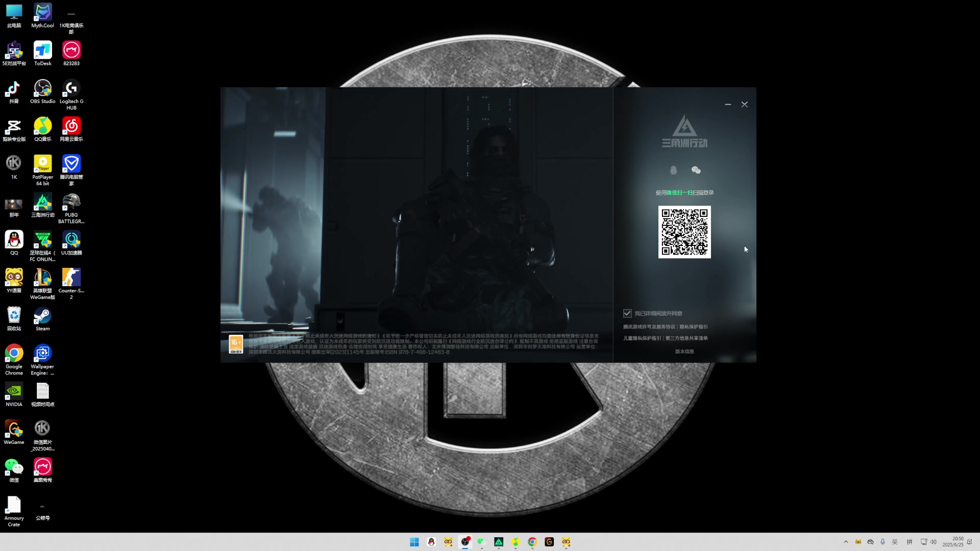This screenshot has height=551, width=980.
Task: Select the 此电脑 desktop icon
Action: [x=14, y=16]
